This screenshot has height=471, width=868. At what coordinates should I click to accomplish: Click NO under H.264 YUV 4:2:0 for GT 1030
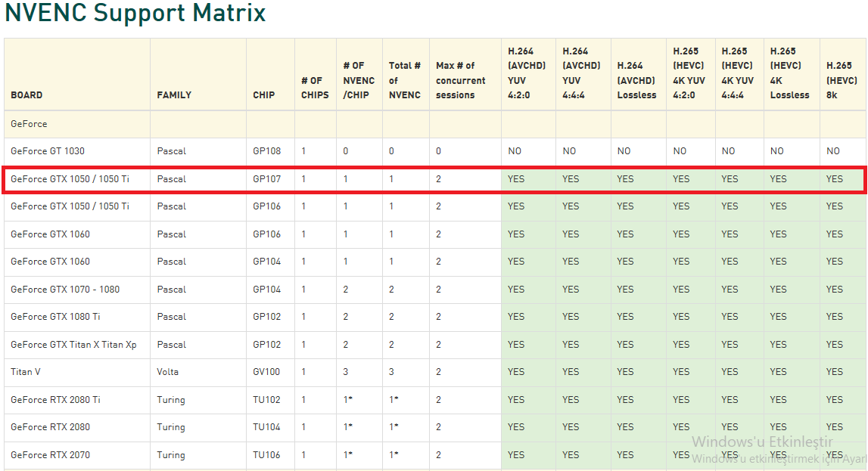[515, 151]
